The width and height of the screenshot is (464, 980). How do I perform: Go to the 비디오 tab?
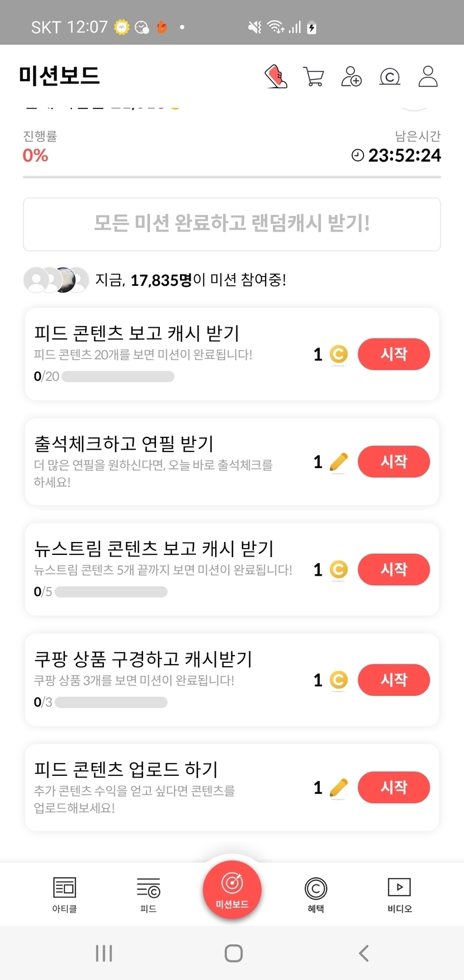click(x=399, y=894)
